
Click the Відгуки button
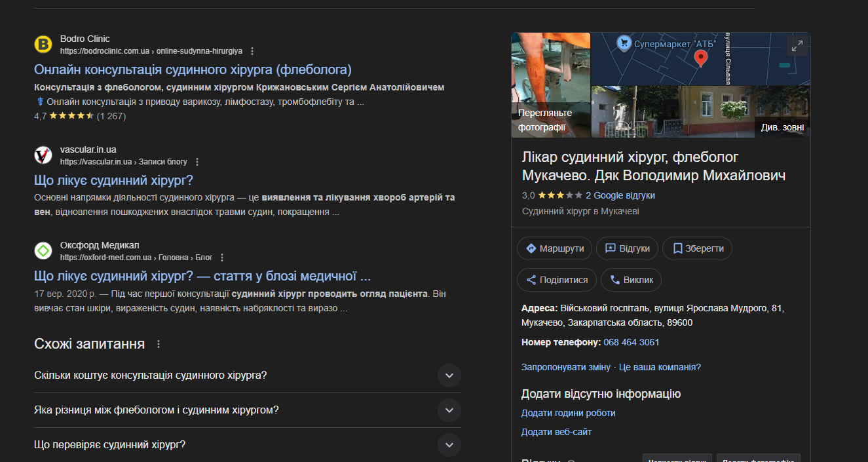pyautogui.click(x=628, y=248)
